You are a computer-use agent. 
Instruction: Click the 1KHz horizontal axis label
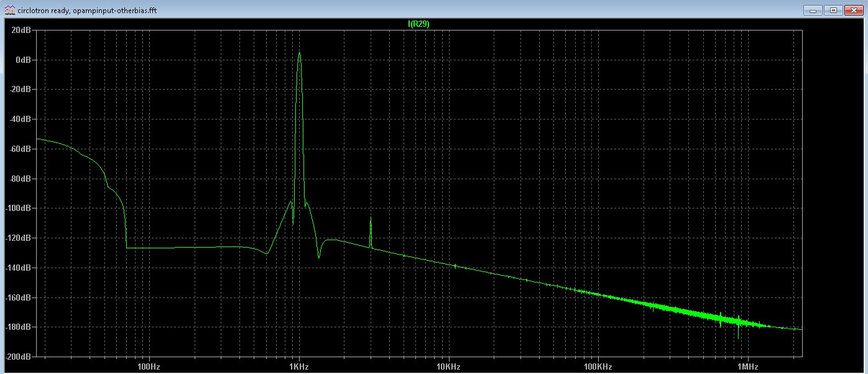[299, 367]
